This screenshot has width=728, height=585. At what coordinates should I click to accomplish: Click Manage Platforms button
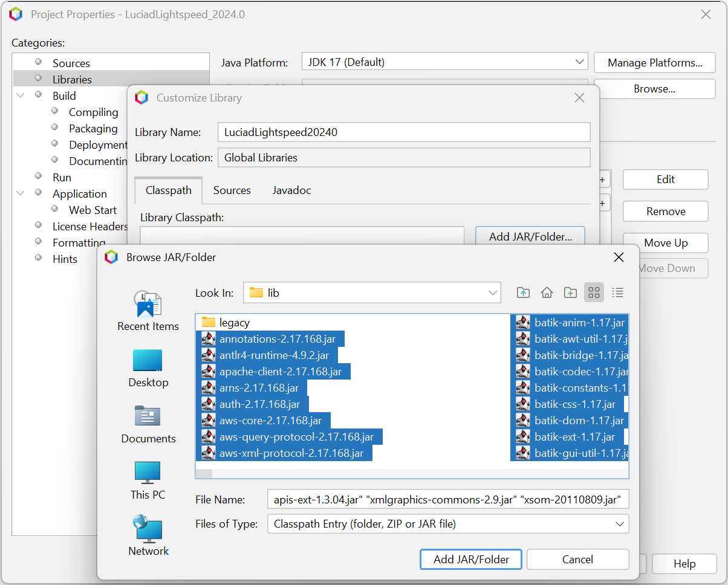(x=655, y=63)
